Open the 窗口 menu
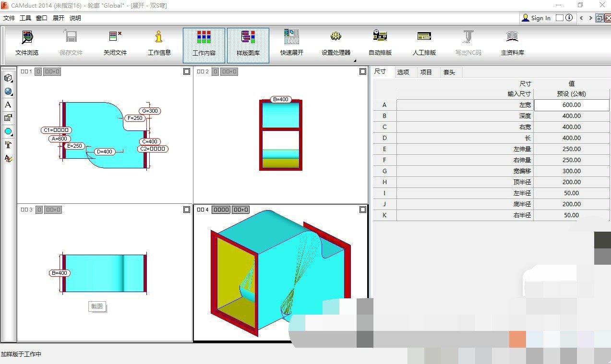Screen dimensions: 611x364 pyautogui.click(x=42, y=18)
